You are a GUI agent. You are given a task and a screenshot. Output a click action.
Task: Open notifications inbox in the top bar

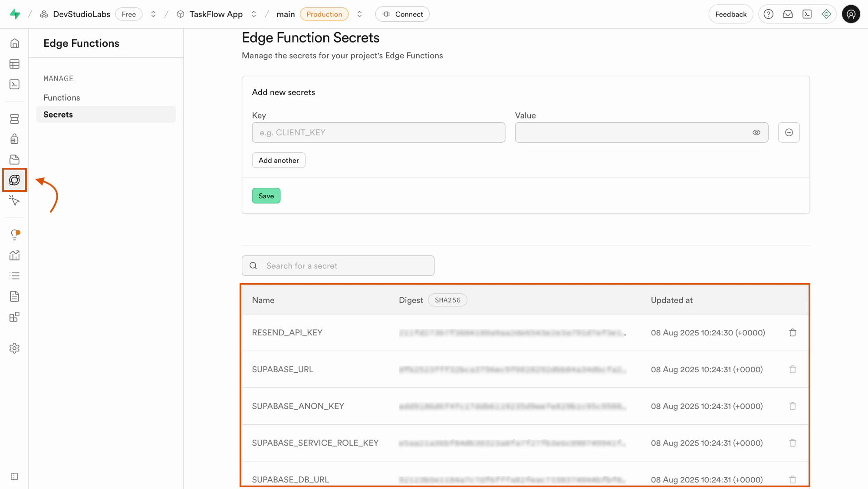tap(788, 14)
